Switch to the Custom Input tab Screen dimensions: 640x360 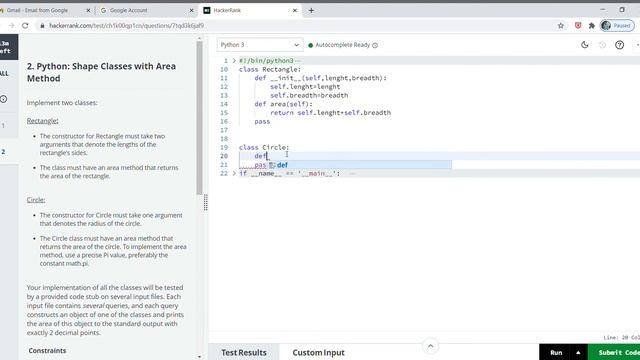click(x=318, y=352)
